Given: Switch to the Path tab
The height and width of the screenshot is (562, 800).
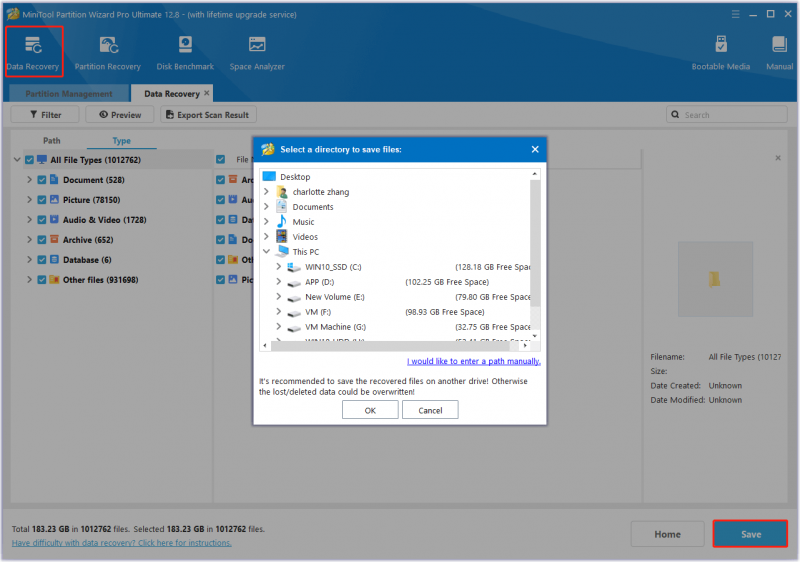Looking at the screenshot, I should tap(52, 141).
